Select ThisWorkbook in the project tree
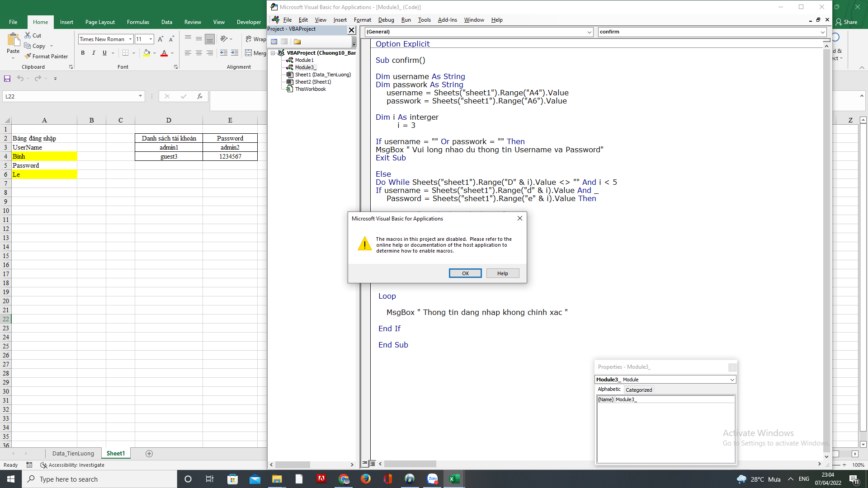 310,89
